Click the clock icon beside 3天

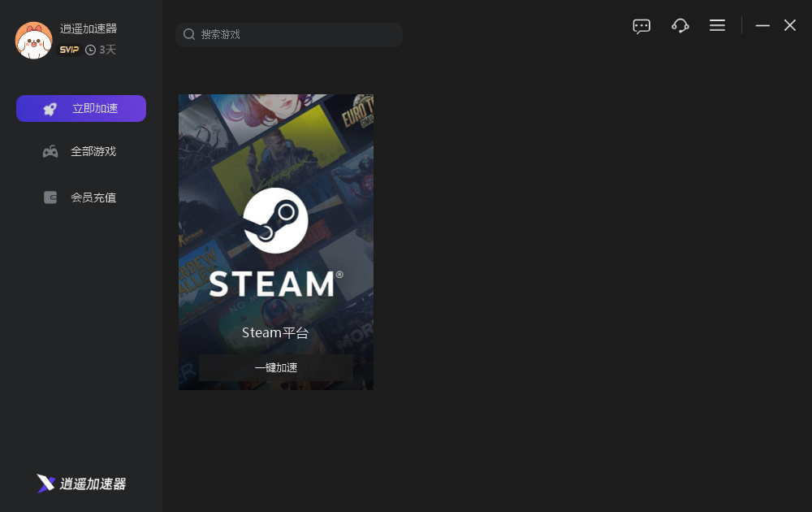click(x=90, y=50)
